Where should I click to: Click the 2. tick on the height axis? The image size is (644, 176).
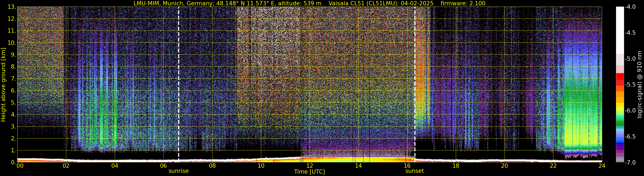(x=14, y=138)
